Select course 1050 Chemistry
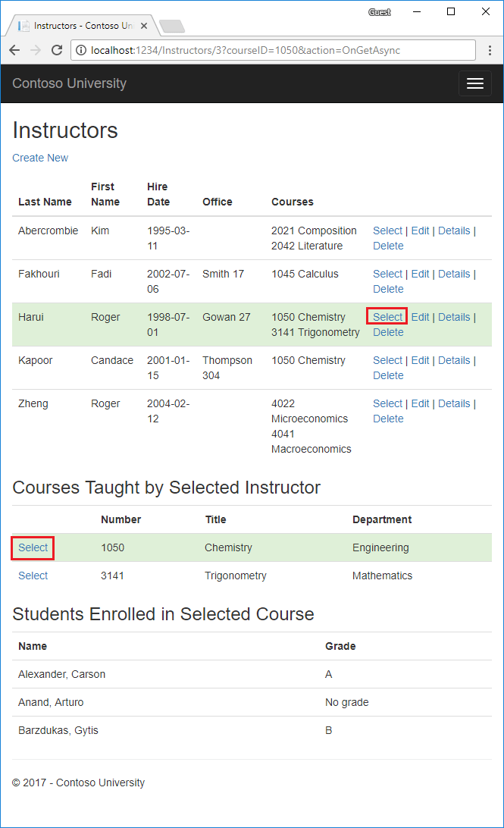 [33, 547]
